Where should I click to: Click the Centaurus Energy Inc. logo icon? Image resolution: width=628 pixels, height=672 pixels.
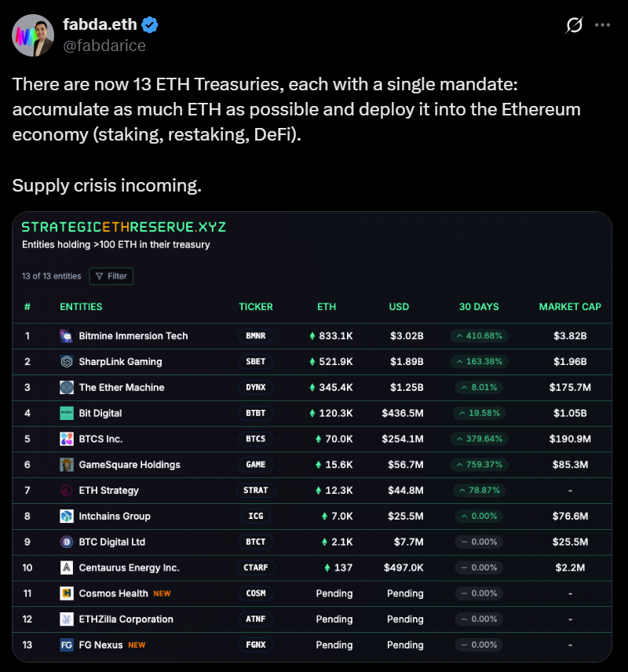pyautogui.click(x=67, y=568)
